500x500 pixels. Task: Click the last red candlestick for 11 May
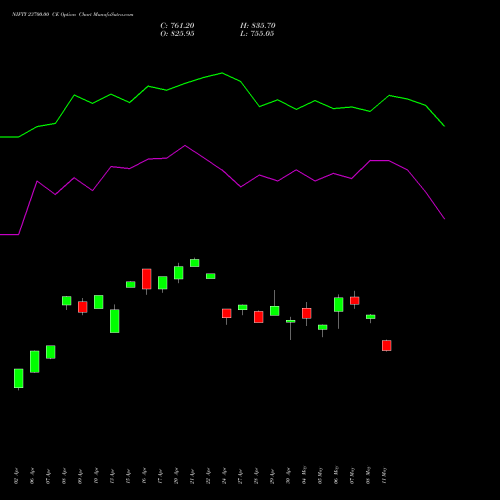[387, 345]
